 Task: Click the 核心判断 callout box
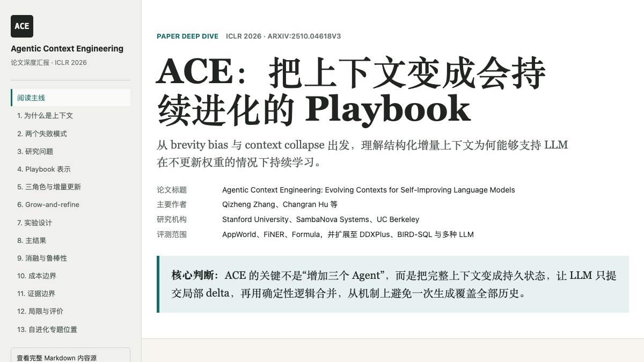pos(393,284)
